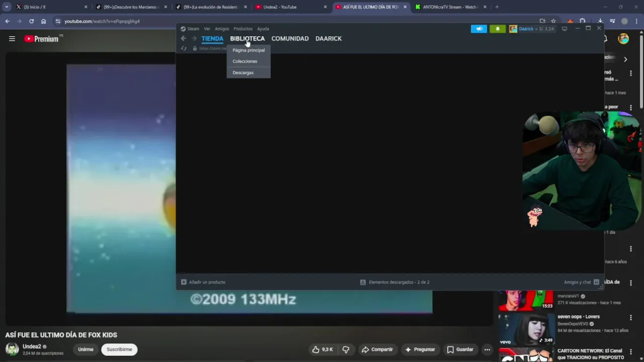Click the Suscribirme button
644x362 pixels.
pos(119,349)
